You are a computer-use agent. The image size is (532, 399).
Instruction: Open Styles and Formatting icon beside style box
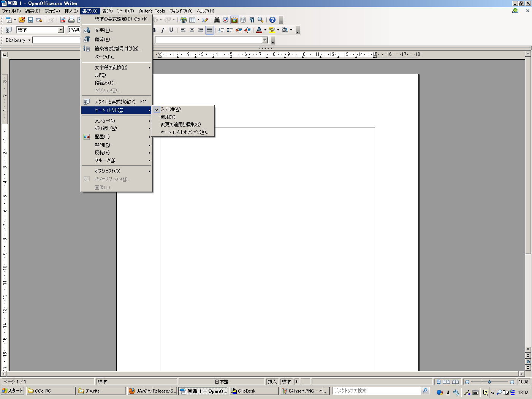pos(8,30)
